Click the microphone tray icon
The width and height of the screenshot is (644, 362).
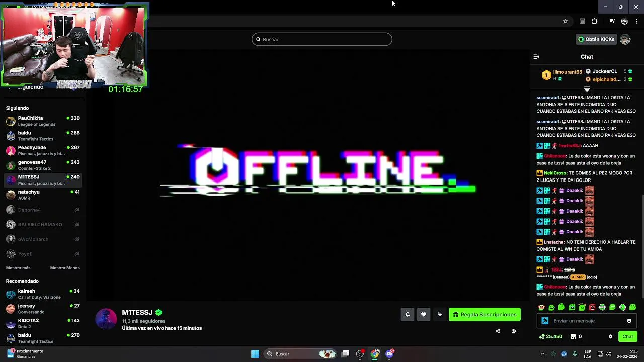575,354
